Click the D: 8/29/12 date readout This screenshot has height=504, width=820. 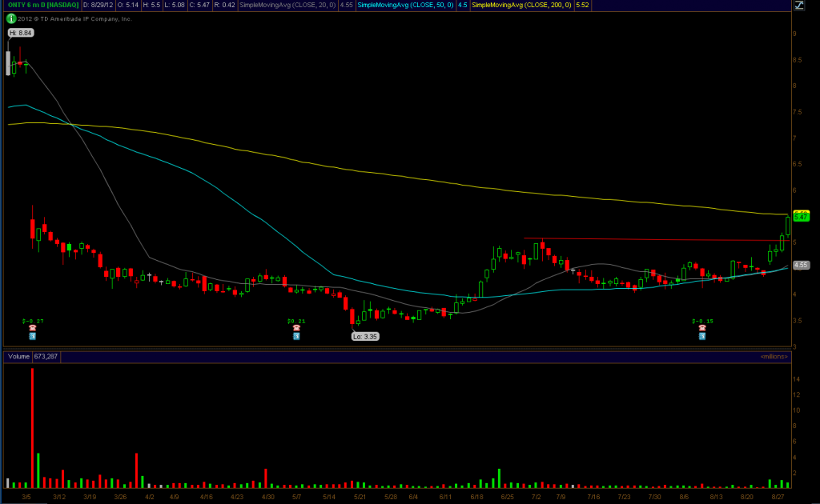click(x=98, y=5)
